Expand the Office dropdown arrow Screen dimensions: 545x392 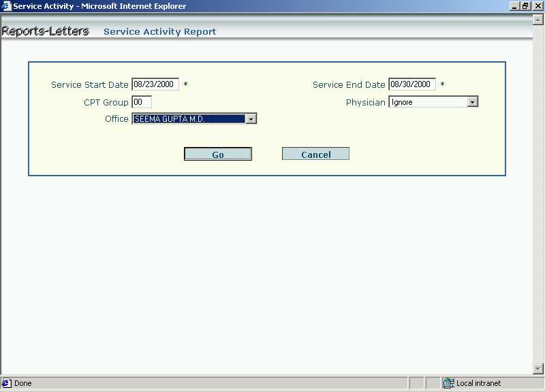pos(251,118)
